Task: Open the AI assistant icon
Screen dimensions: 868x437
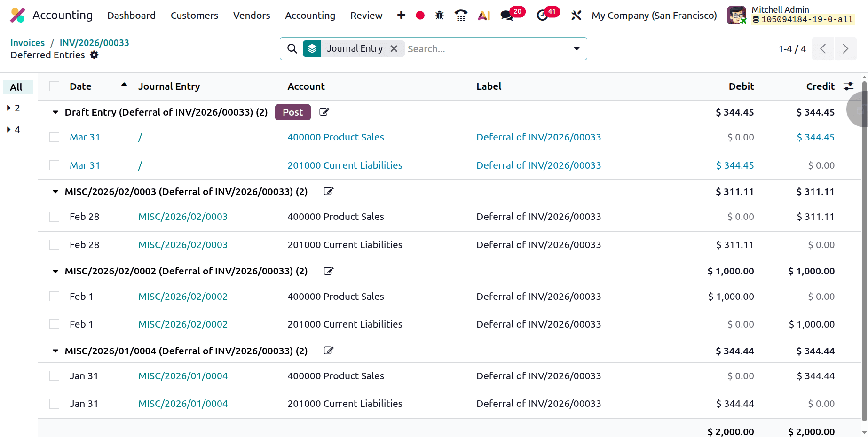Action: [x=483, y=15]
